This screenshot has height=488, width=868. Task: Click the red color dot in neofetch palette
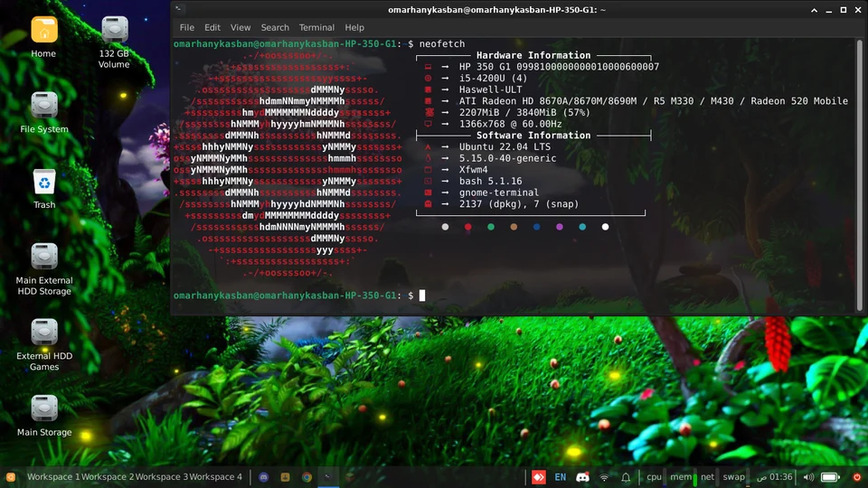tap(467, 227)
